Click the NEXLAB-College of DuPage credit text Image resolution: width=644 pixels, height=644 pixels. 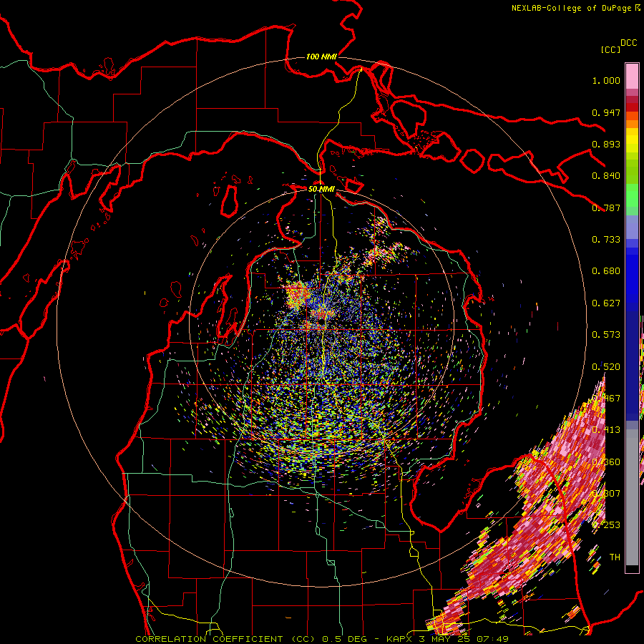(x=571, y=8)
